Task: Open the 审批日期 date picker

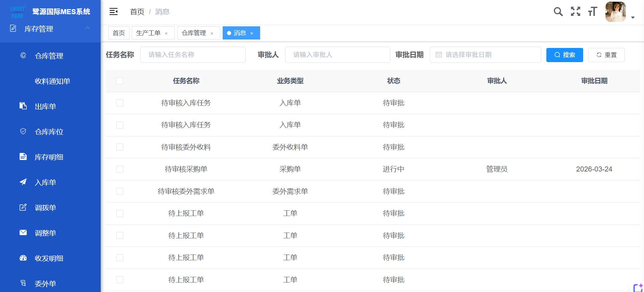Action: point(485,55)
